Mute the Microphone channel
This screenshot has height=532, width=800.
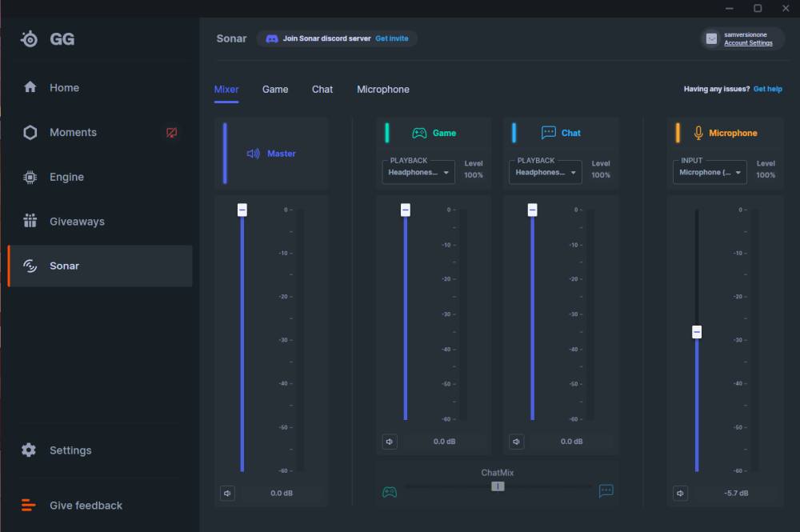coord(681,494)
